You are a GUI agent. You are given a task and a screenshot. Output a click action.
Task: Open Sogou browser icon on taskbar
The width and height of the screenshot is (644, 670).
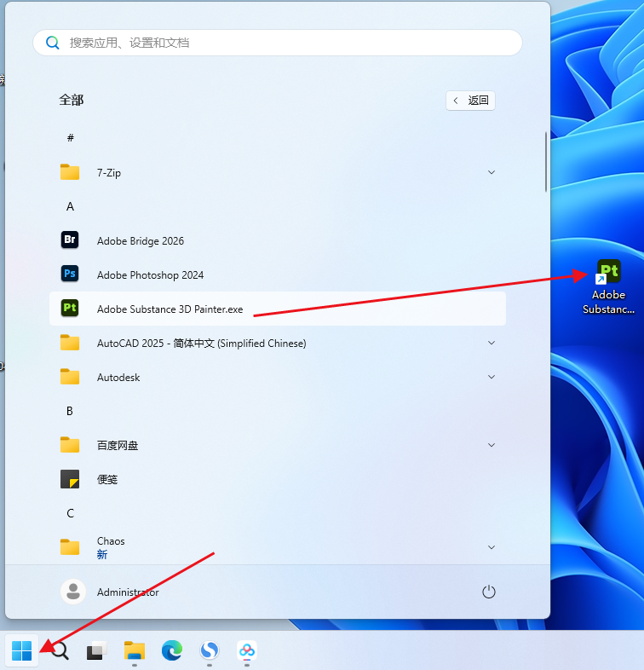[210, 650]
